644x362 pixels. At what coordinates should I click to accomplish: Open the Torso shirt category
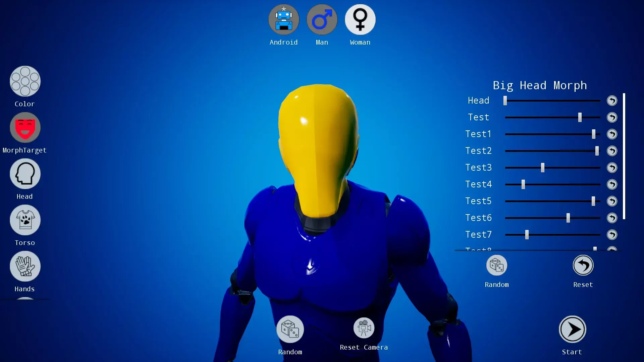pyautogui.click(x=25, y=220)
